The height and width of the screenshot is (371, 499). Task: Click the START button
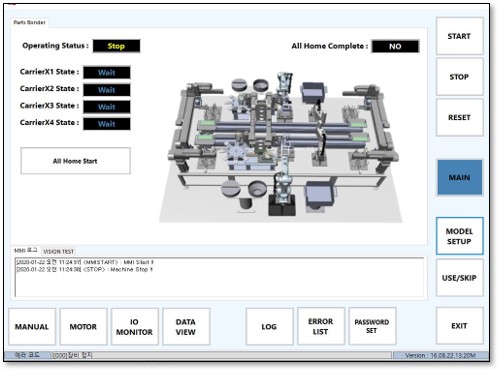pyautogui.click(x=459, y=36)
